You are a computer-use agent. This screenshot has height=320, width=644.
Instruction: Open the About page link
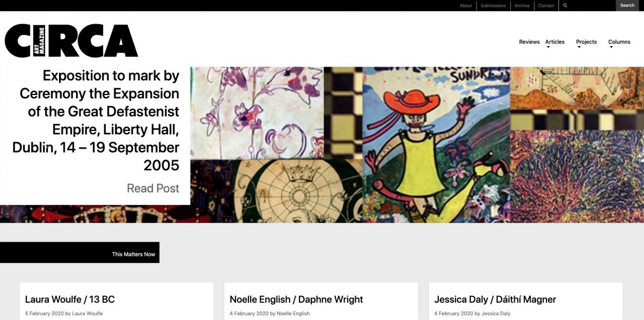[x=466, y=5]
